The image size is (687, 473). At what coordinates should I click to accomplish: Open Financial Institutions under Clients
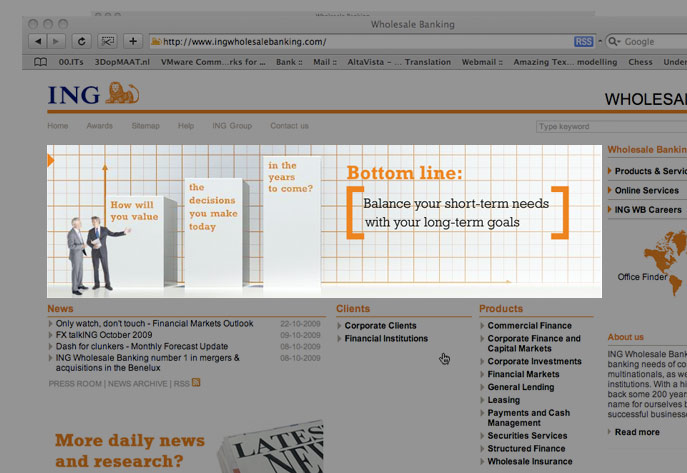tap(386, 339)
